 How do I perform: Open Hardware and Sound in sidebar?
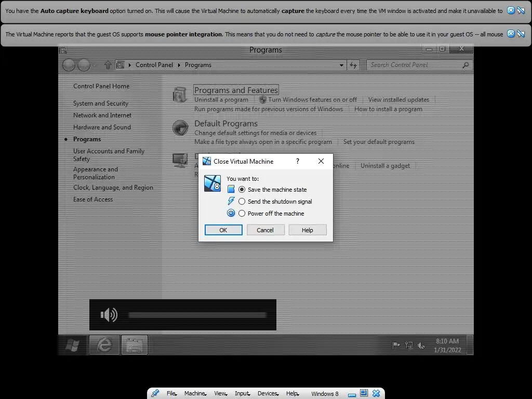click(x=102, y=127)
